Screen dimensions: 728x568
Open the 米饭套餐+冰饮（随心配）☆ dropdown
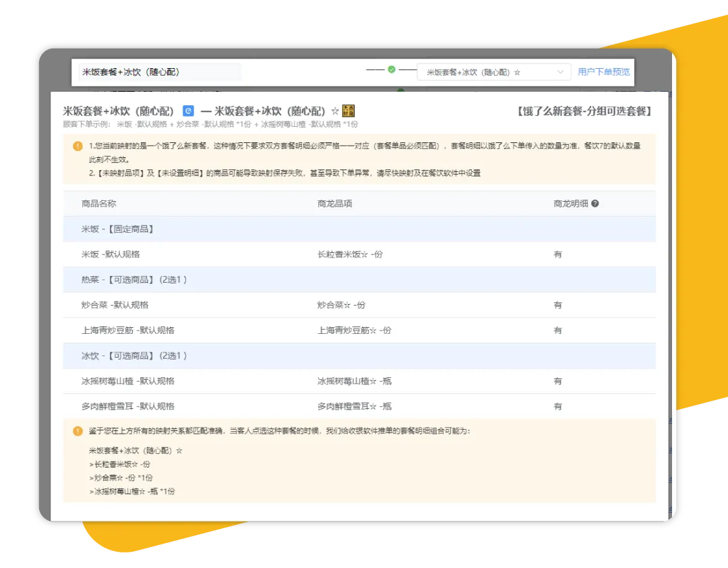[x=493, y=72]
